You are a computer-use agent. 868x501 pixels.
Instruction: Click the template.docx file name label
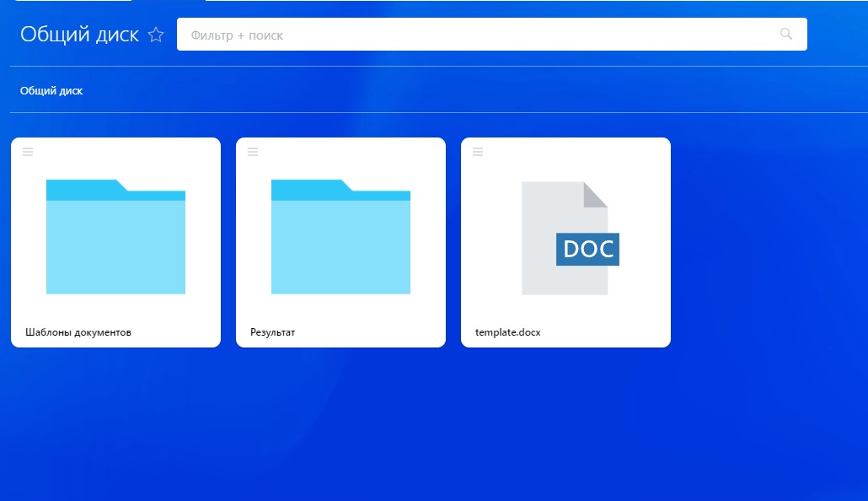point(507,332)
